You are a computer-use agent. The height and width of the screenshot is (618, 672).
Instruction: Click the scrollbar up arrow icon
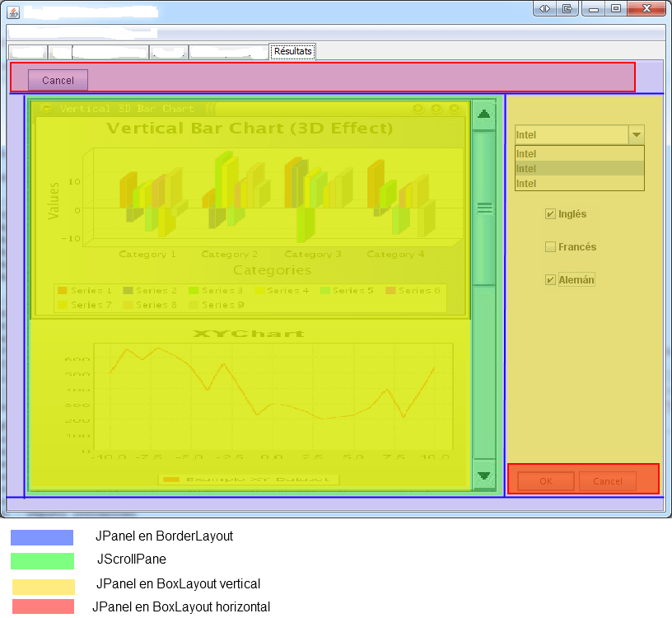484,114
